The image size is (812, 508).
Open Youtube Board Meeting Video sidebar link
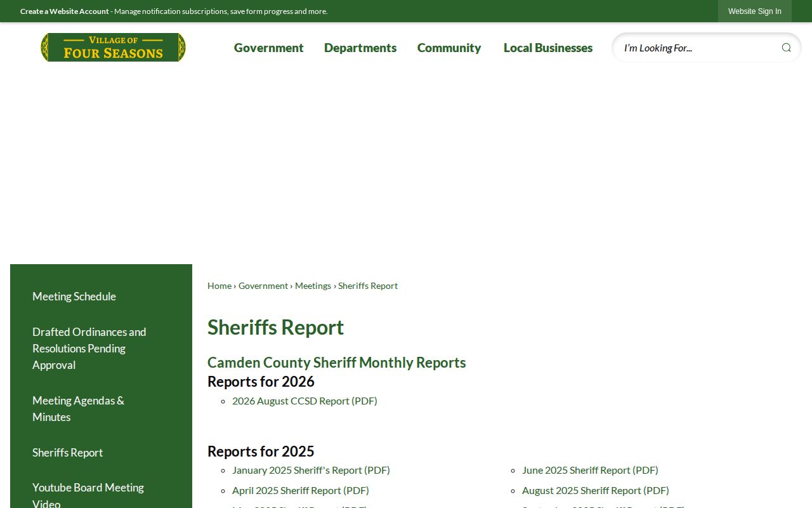tap(88, 495)
